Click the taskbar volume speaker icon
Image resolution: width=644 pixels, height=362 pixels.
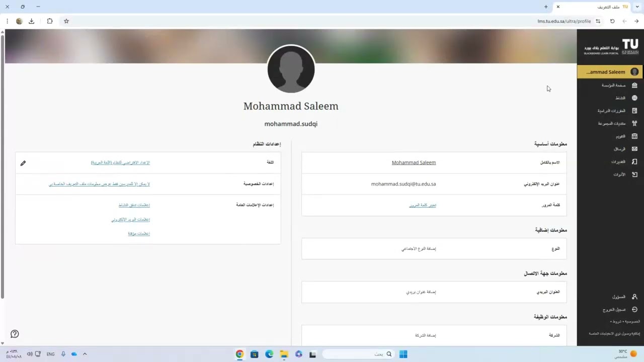coord(30,354)
